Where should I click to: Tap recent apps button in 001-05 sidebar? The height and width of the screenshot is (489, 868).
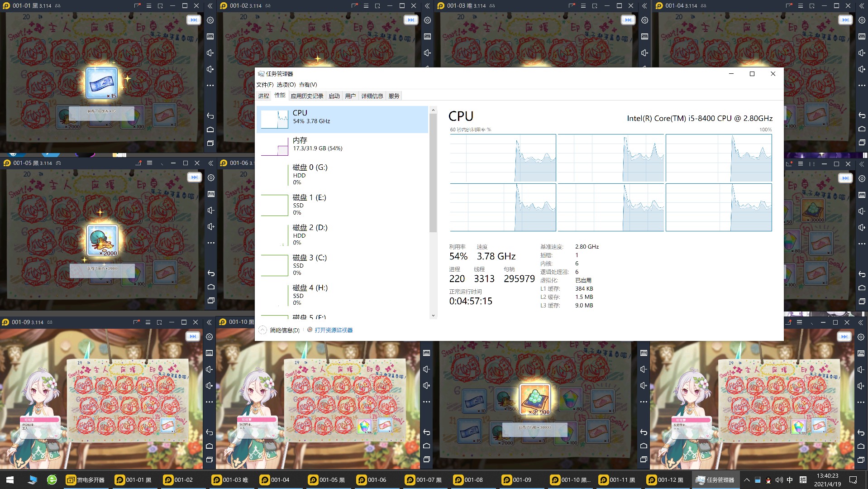[211, 301]
